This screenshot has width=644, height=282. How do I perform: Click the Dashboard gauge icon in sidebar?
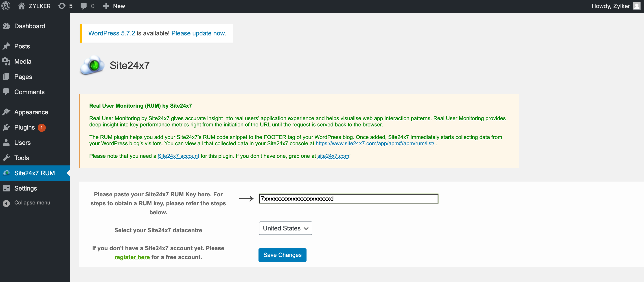pyautogui.click(x=6, y=26)
